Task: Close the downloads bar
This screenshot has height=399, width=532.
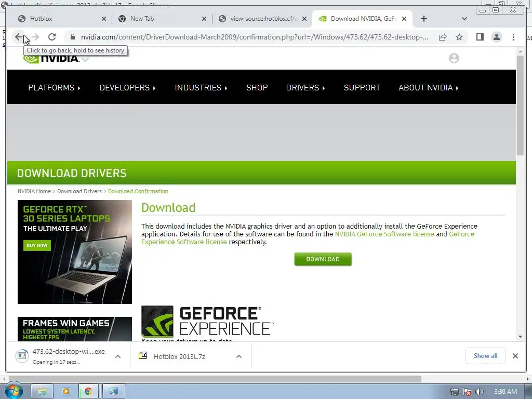Action: [x=515, y=356]
